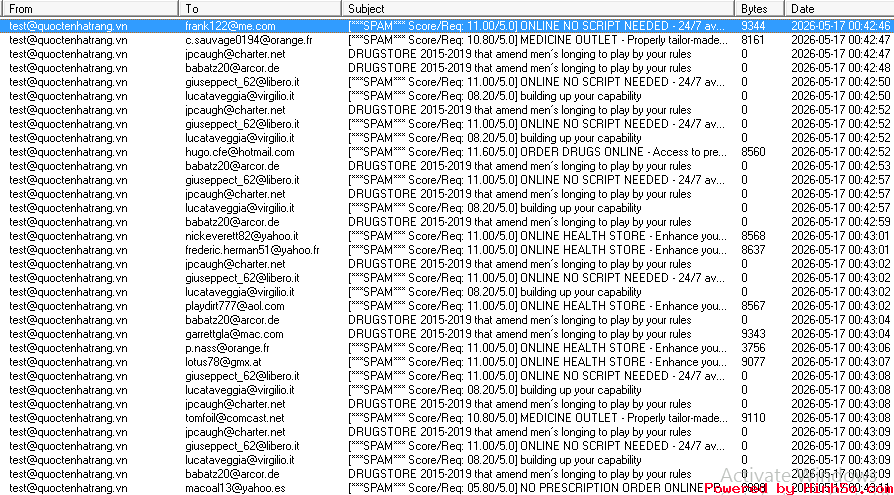This screenshot has width=894, height=495.
Task: Click date 2026-05-17 00:42:48
Action: point(840,68)
